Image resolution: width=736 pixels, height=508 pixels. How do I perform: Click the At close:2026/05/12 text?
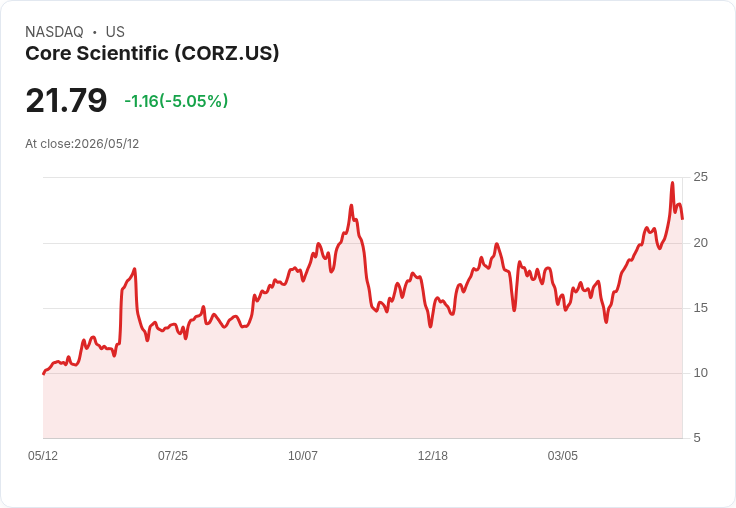click(82, 144)
